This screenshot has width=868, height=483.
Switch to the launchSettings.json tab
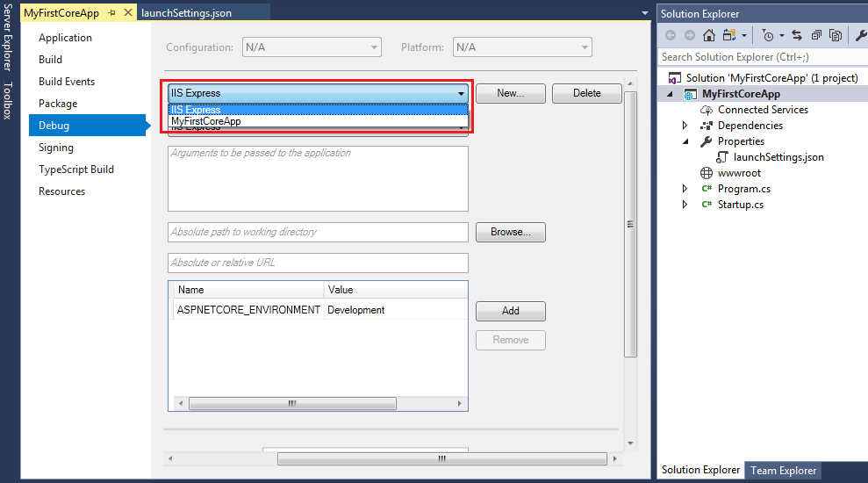pos(187,13)
